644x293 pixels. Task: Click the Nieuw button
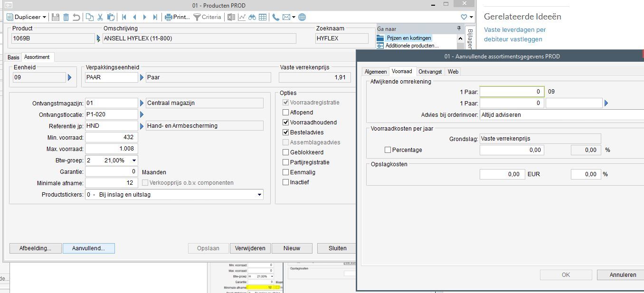click(292, 248)
